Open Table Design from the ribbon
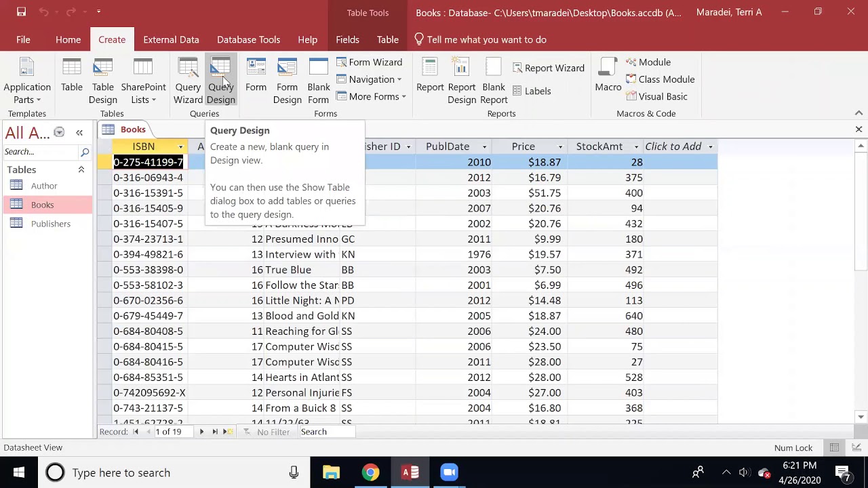 pyautogui.click(x=102, y=80)
